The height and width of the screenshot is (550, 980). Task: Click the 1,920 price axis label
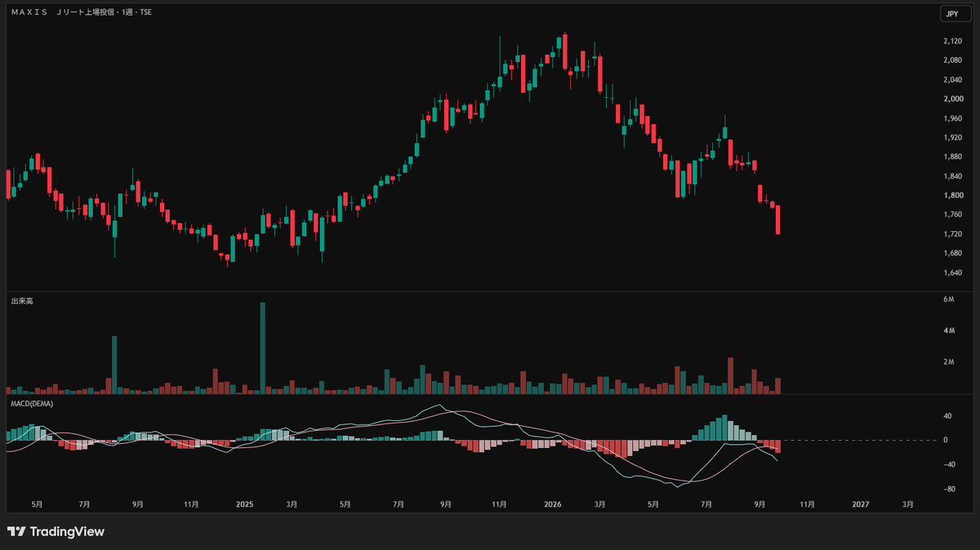(x=951, y=138)
